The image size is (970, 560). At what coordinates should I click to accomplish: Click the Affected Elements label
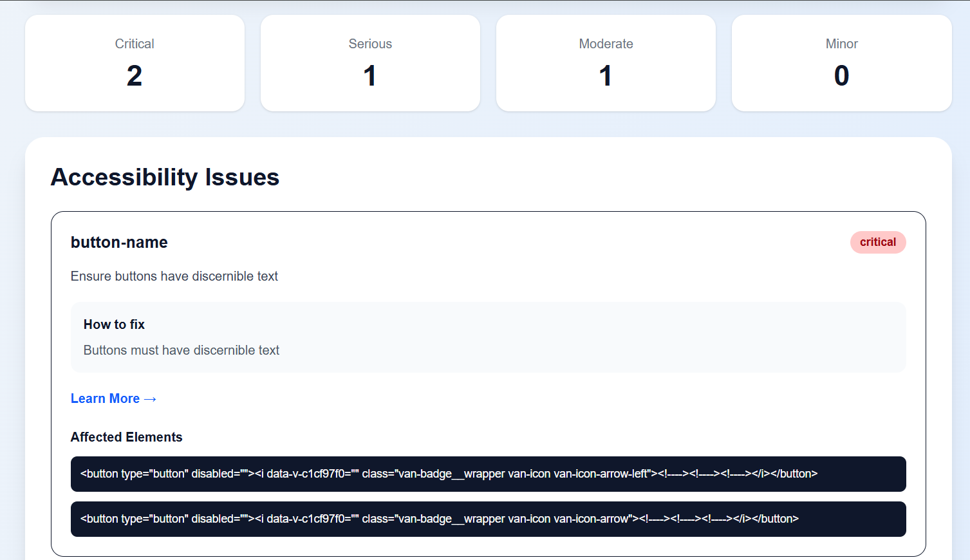(126, 437)
